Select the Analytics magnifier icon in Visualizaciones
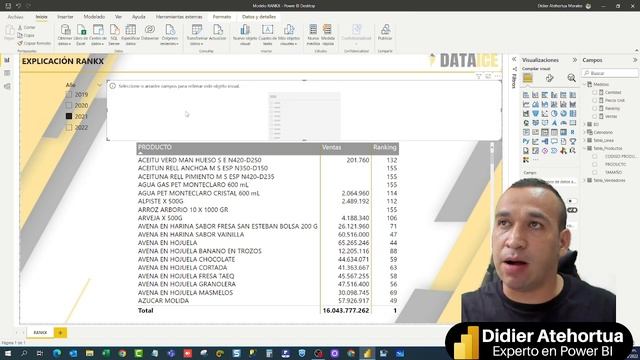 coord(571,78)
